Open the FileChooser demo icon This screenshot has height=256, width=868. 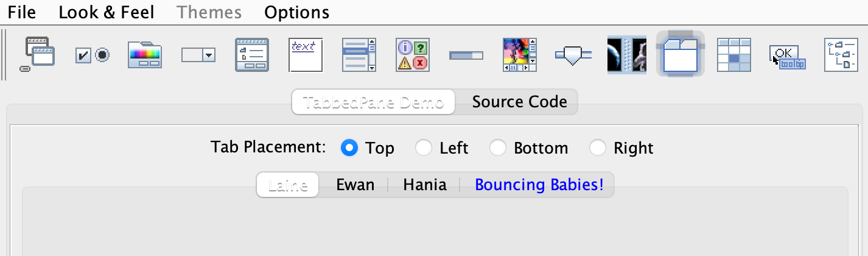point(252,55)
